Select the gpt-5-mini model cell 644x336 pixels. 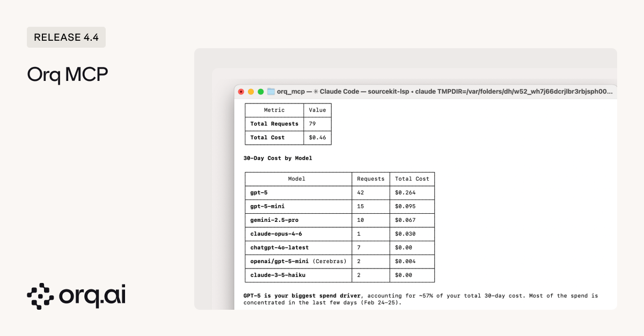pos(298,206)
